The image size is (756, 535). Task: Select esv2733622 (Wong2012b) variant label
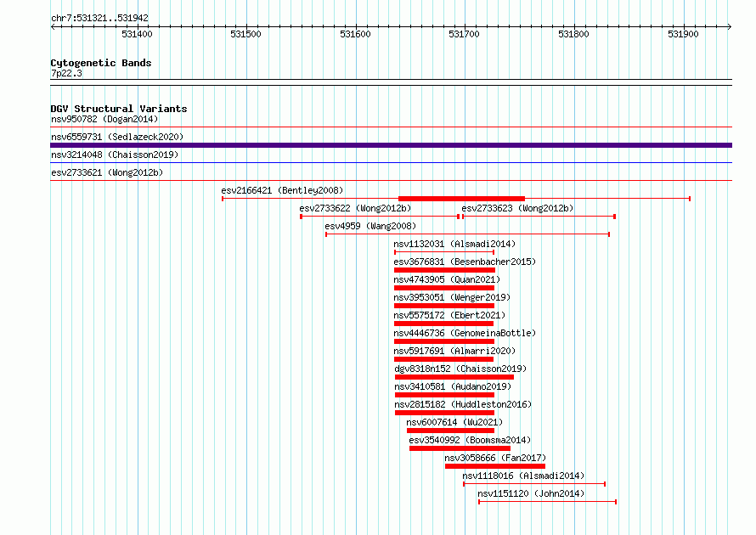(355, 208)
